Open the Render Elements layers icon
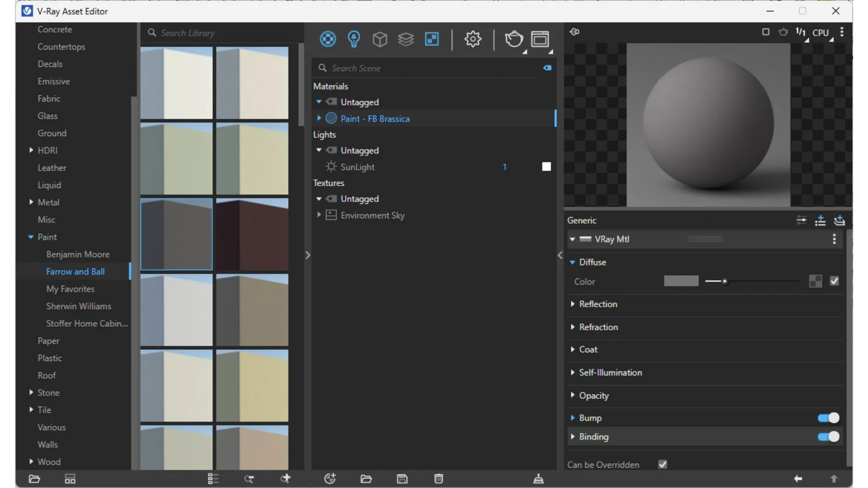 (406, 39)
